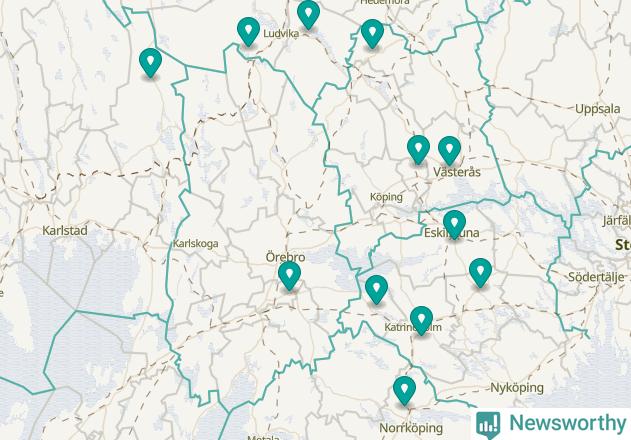Click the Köping town label
This screenshot has width=631, height=440.
(386, 197)
